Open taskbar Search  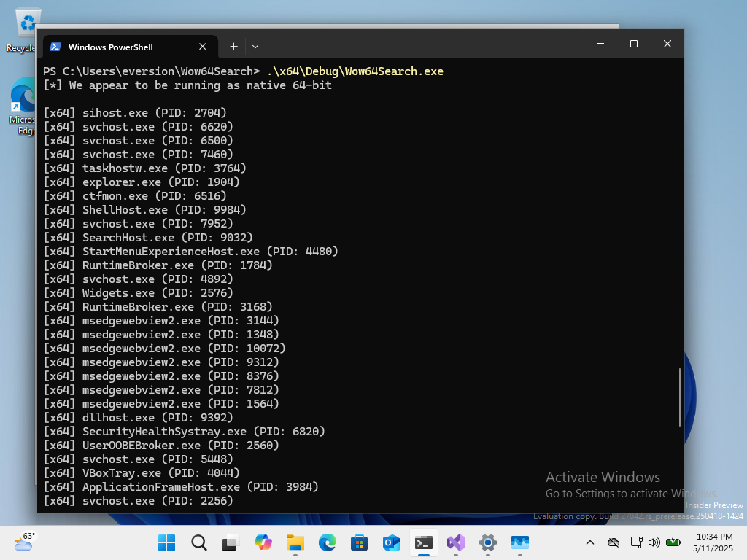point(198,542)
